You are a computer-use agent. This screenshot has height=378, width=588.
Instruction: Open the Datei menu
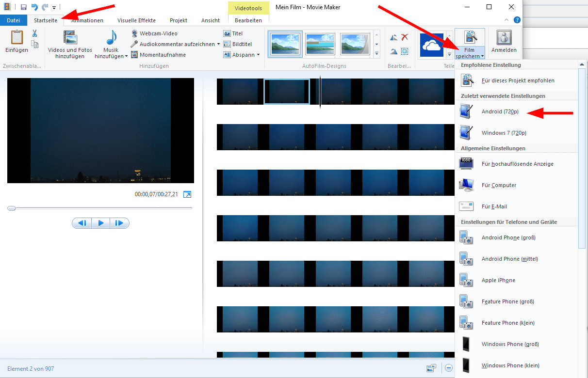coord(14,20)
